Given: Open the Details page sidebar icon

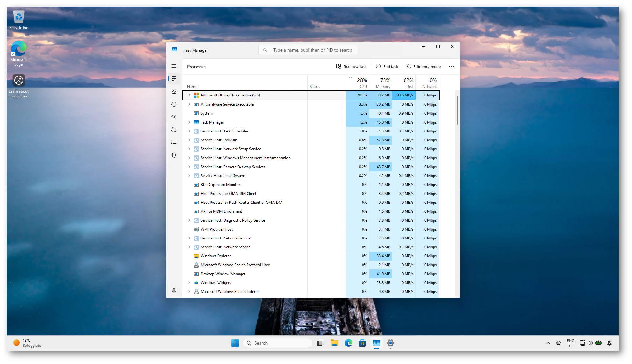Looking at the screenshot, I should pos(174,142).
